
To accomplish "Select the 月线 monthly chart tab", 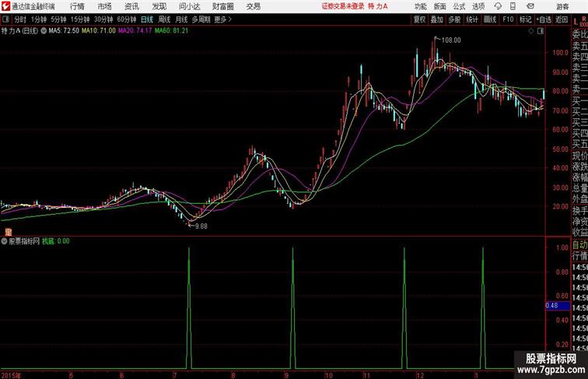I will tap(181, 19).
